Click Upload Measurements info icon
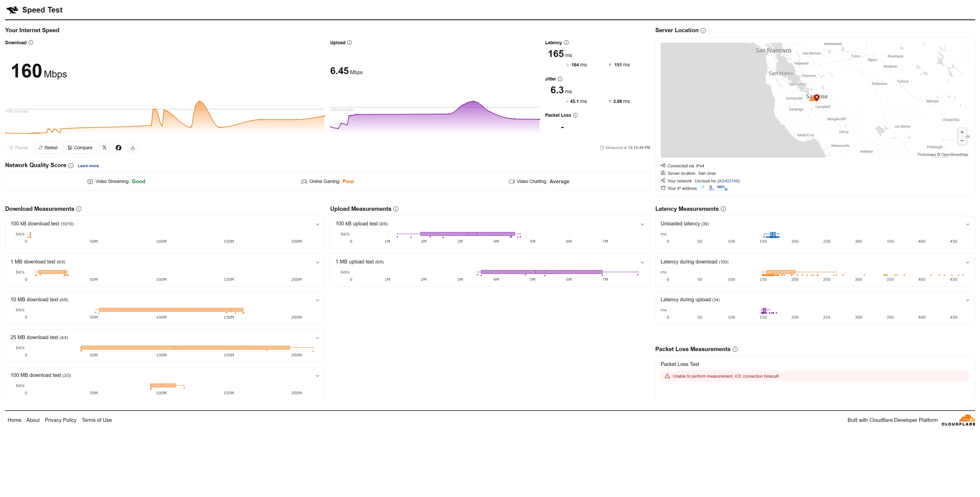The image size is (980, 497). (396, 209)
